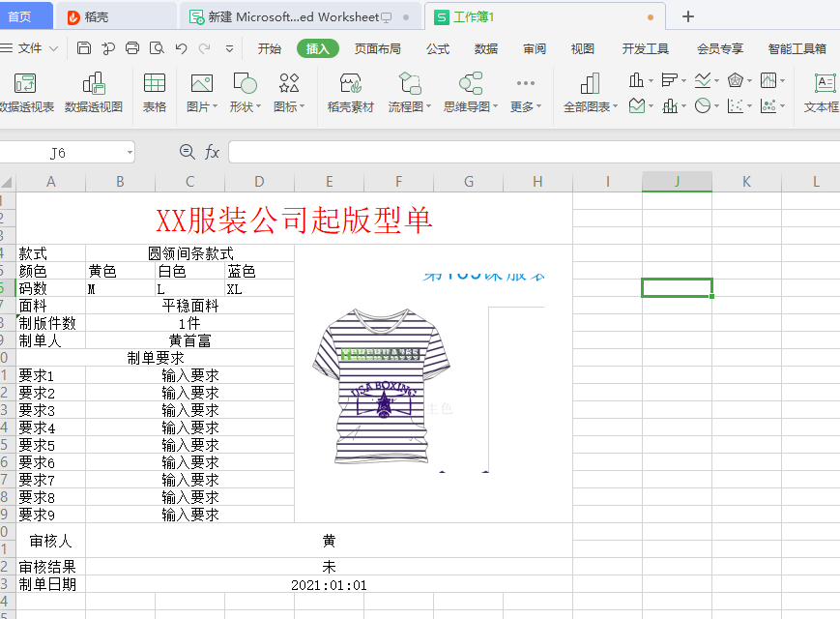Viewport: 840px width, 619px height.
Task: Click the More (更多) ribbon button
Action: [x=526, y=93]
